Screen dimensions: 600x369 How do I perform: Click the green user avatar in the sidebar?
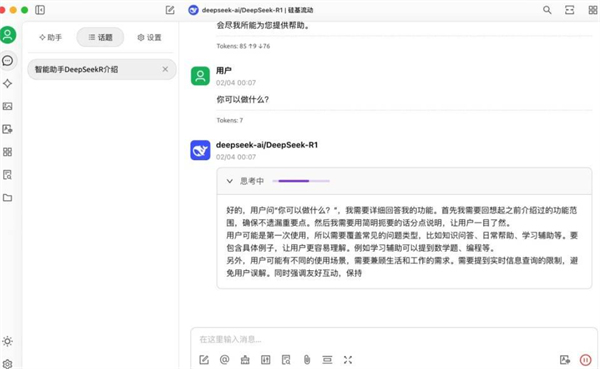tap(8, 35)
